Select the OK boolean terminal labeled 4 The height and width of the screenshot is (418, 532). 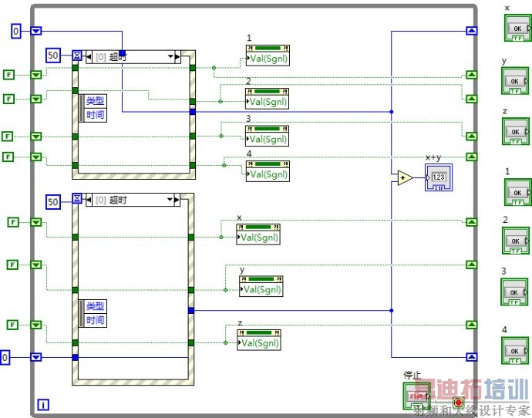coord(515,351)
